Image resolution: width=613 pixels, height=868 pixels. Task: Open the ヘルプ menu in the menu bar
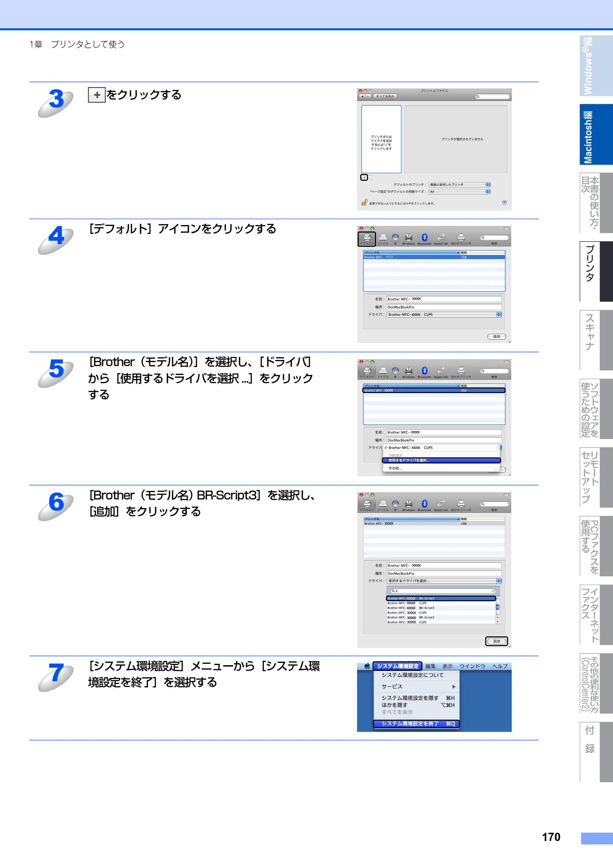500,666
